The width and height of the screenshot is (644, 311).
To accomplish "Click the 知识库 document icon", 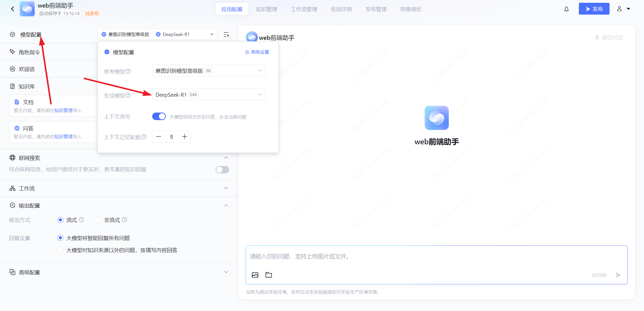I will [x=12, y=86].
